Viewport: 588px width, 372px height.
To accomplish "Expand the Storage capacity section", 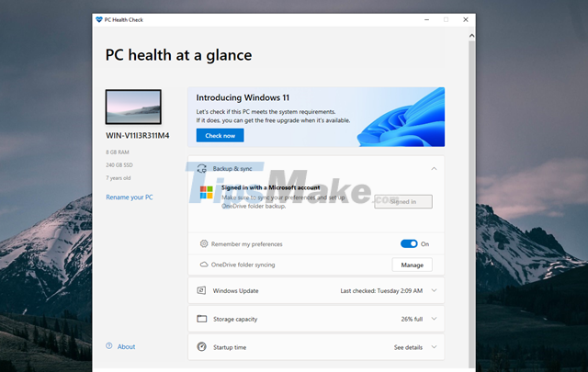I will (434, 319).
